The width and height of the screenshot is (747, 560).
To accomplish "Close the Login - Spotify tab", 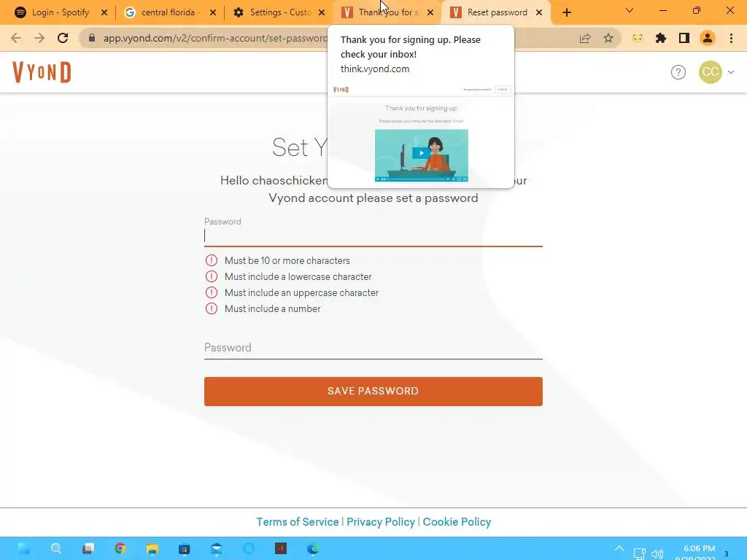I will pos(104,12).
